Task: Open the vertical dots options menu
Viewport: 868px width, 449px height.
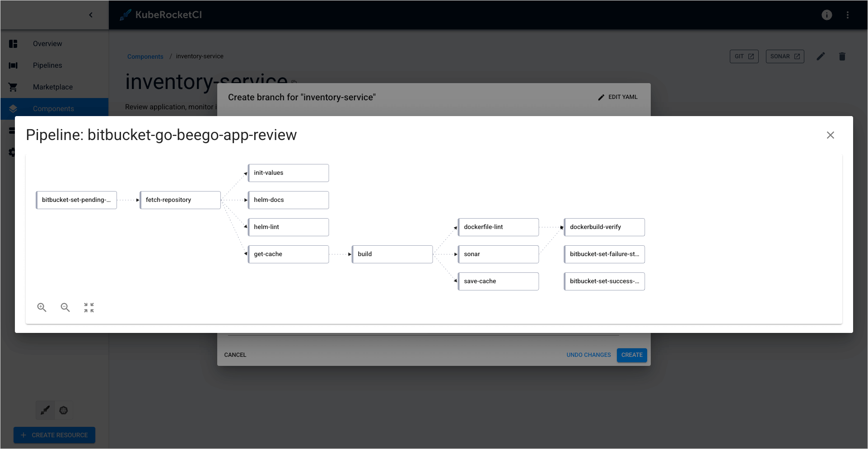Action: [x=848, y=15]
